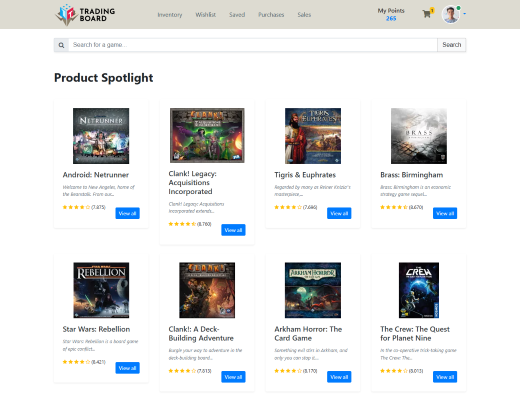Open the Wishlist menu item
520x409 pixels.
tap(205, 15)
